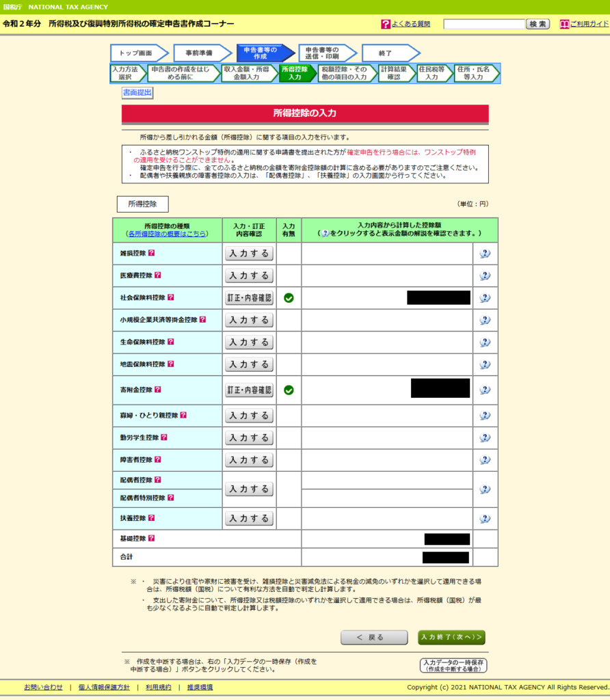Click 入力データの一時保存 button

(453, 666)
